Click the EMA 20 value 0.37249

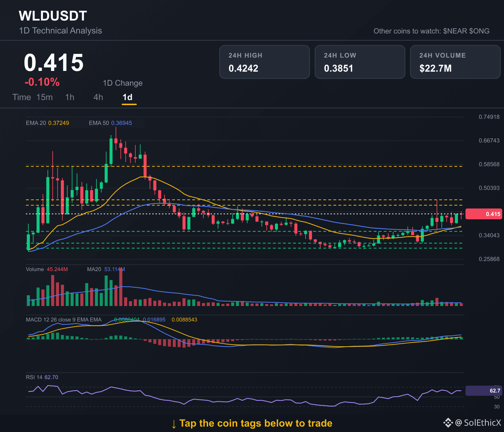59,123
